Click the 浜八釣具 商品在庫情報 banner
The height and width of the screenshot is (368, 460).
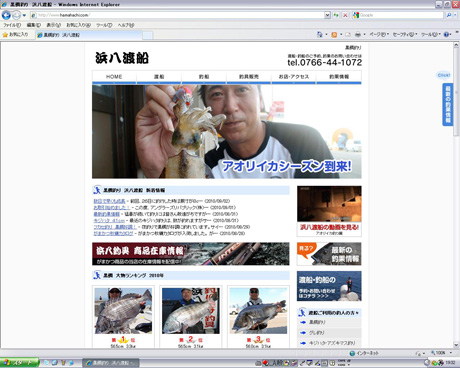[x=191, y=254]
